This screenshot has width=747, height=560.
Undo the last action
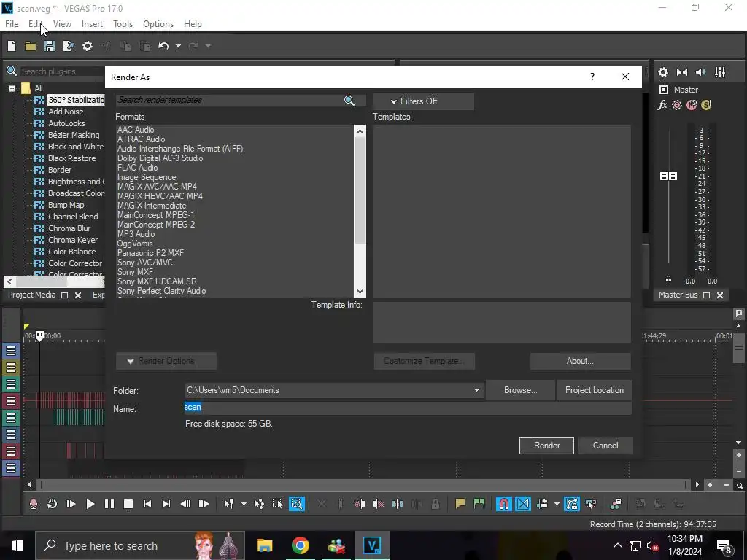coord(163,46)
